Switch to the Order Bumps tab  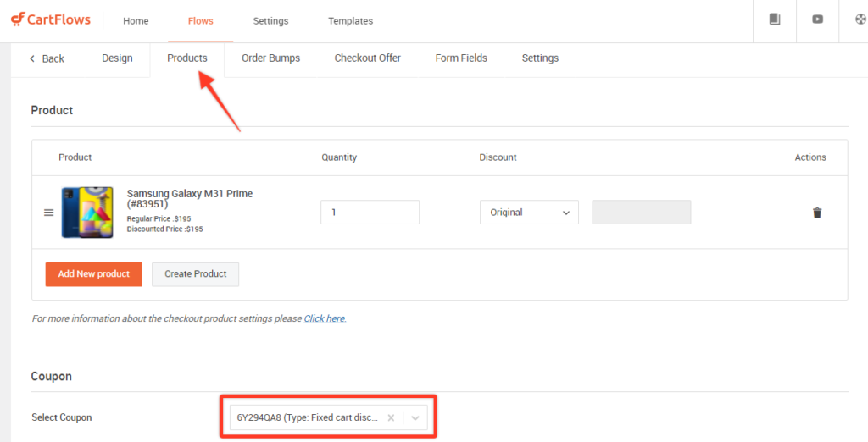[x=270, y=58]
